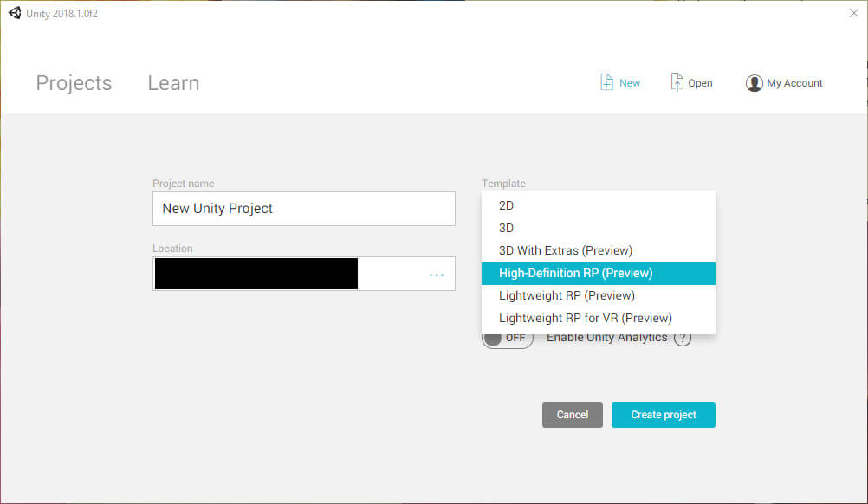Click the Unity logo icon in title bar

15,13
